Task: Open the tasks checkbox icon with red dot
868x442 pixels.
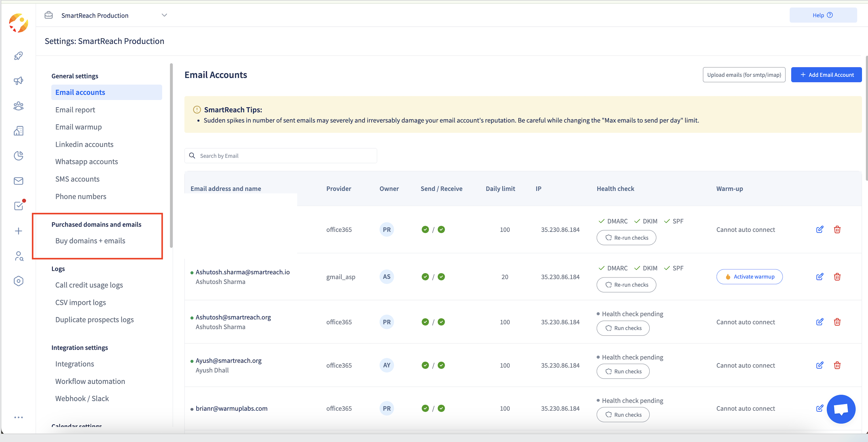Action: coord(19,206)
